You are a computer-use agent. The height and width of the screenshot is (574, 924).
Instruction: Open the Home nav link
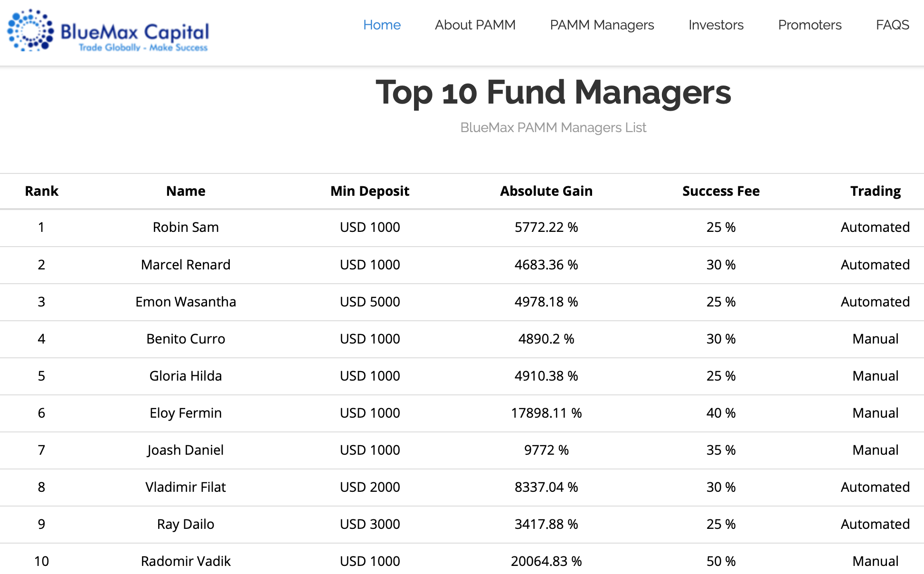(382, 25)
